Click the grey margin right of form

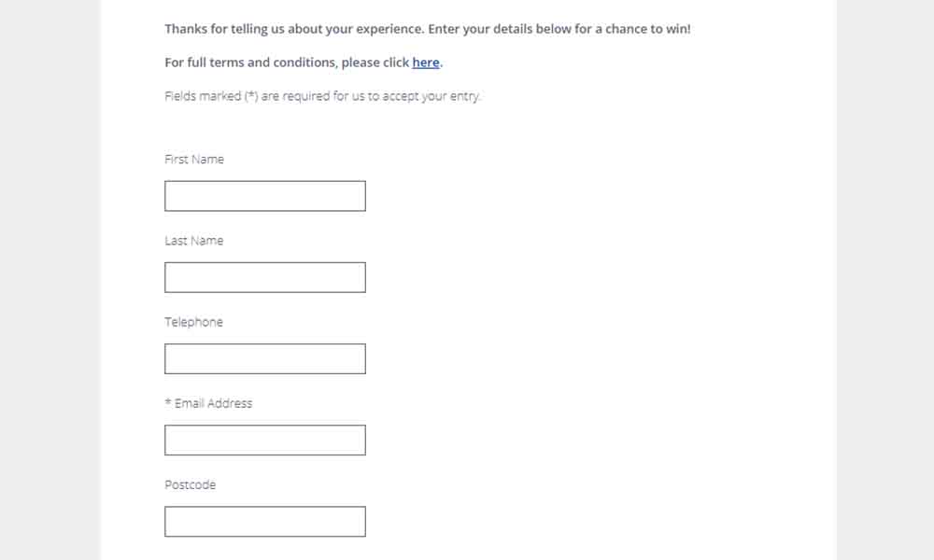tap(885, 280)
